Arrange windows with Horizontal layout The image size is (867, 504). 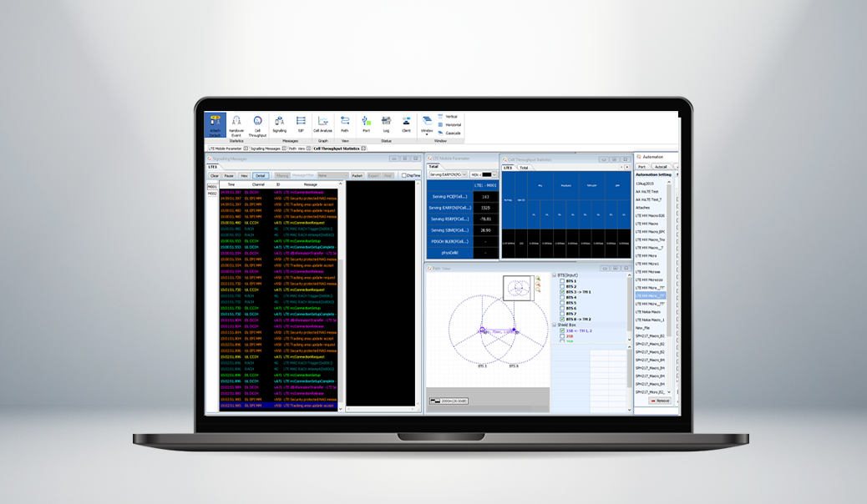coord(449,125)
